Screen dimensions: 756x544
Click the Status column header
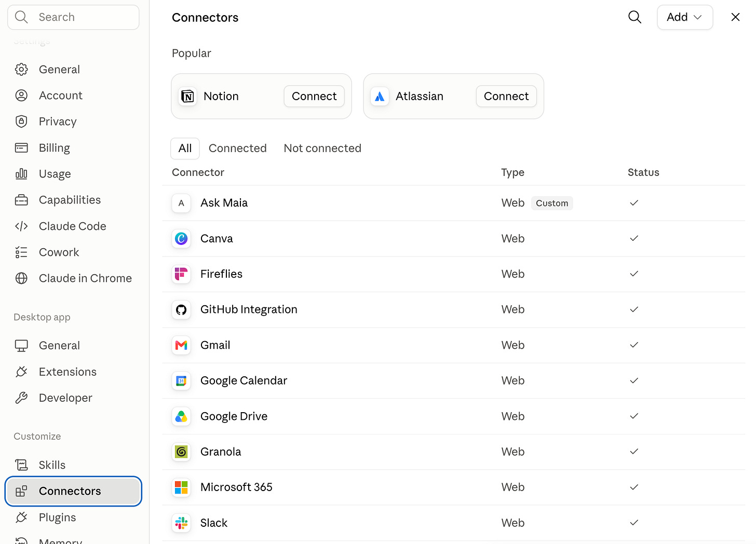click(643, 172)
